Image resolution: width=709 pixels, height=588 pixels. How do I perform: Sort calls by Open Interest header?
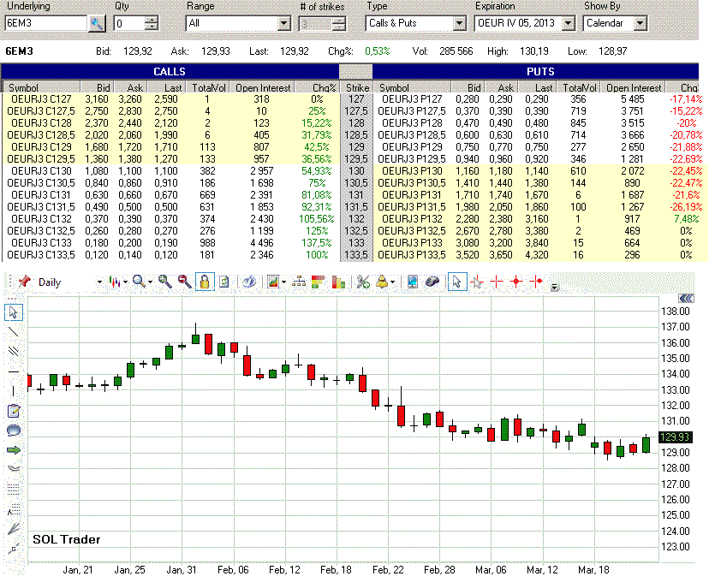(263, 87)
